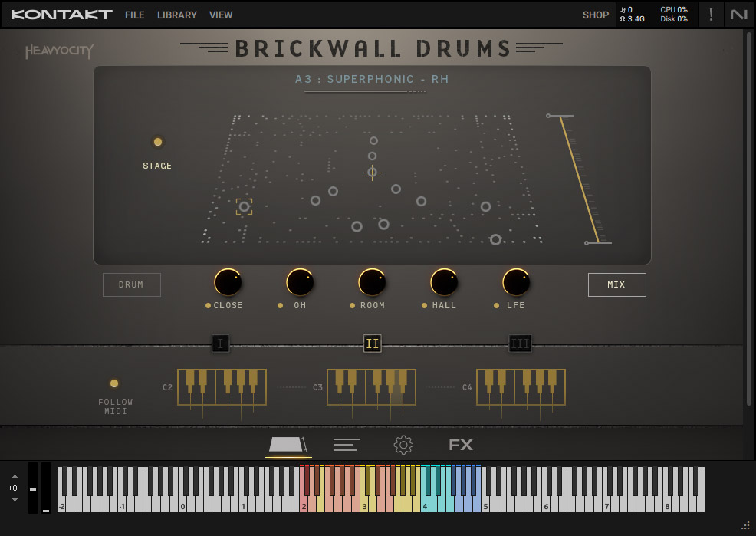Image resolution: width=756 pixels, height=536 pixels.
Task: Click the resize grip in bottom corner
Action: 745,525
